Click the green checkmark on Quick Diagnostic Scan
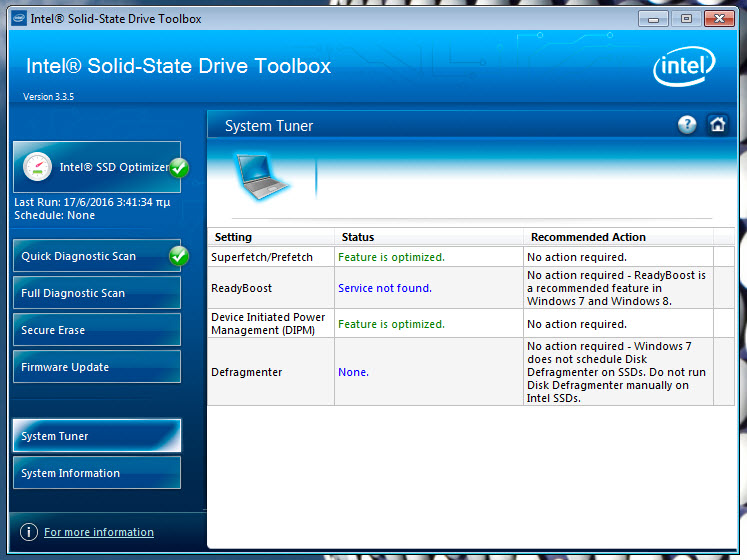This screenshot has height=560, width=747. 179,256
